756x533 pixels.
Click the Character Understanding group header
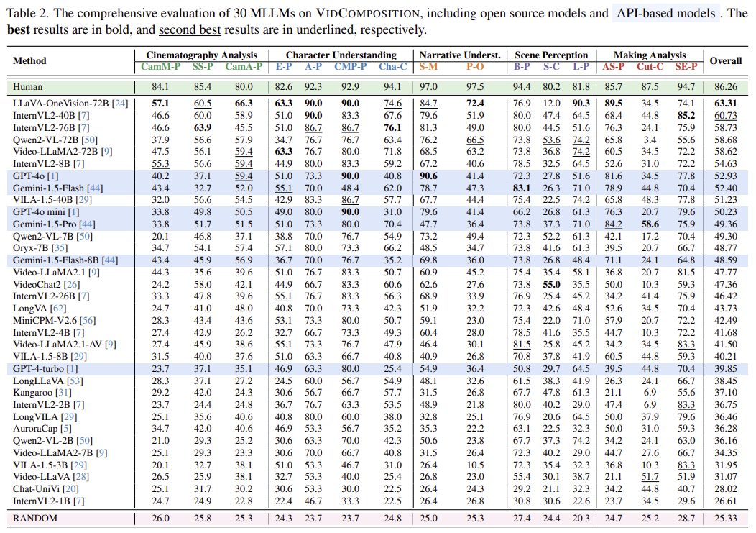(x=341, y=55)
